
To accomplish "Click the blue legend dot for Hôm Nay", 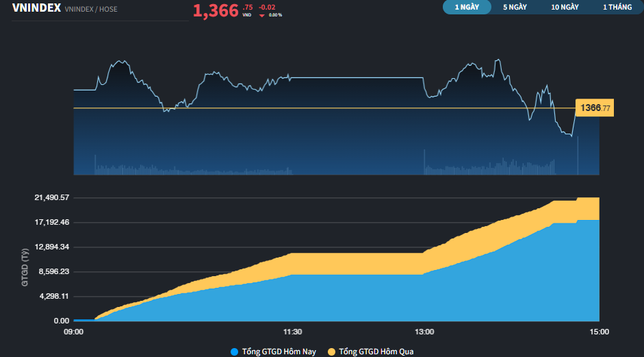I will (235, 352).
